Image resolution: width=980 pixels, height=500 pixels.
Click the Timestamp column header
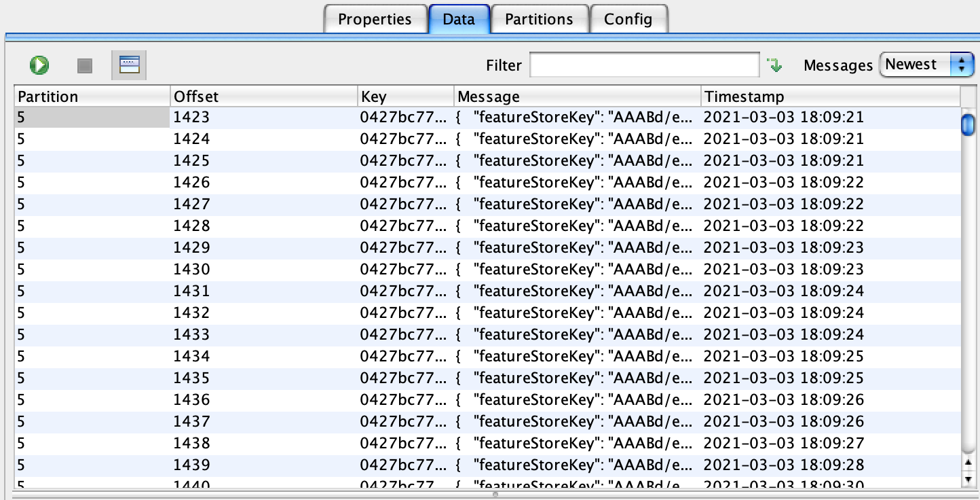tap(830, 96)
